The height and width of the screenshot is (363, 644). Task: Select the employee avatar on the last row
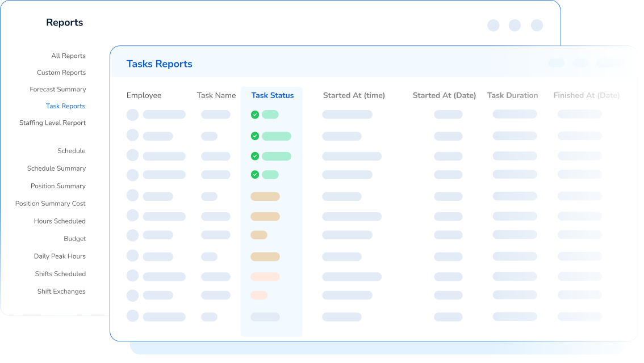point(132,316)
